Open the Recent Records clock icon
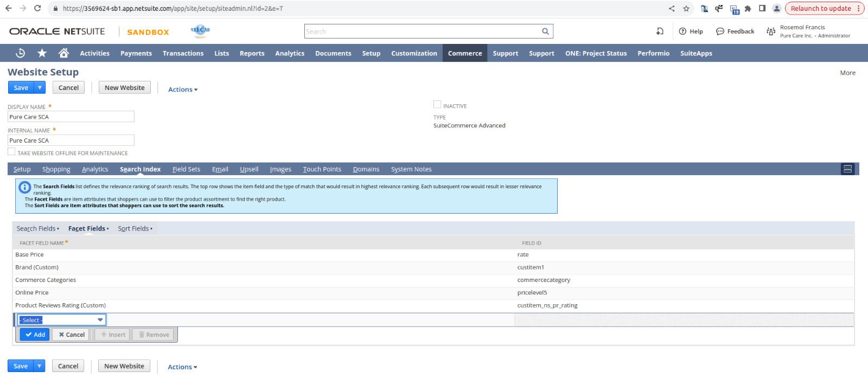Image resolution: width=868 pixels, height=378 pixels. [21, 53]
